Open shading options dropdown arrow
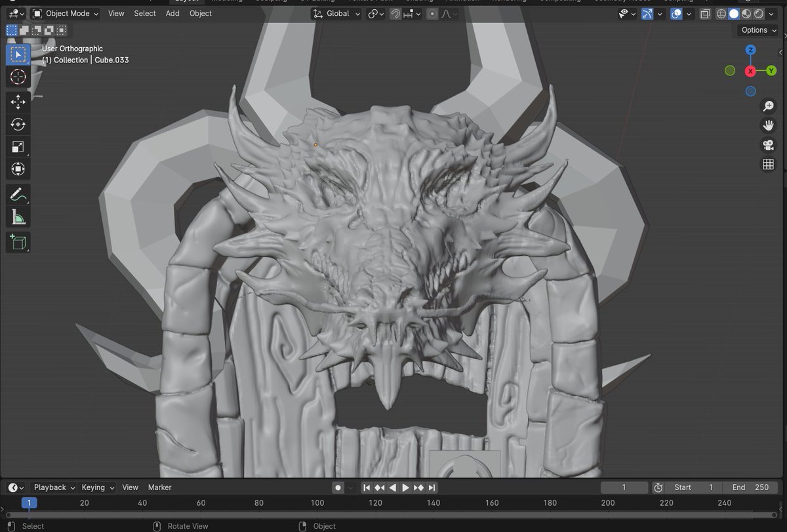Screen dimensions: 787x532 point(773,13)
